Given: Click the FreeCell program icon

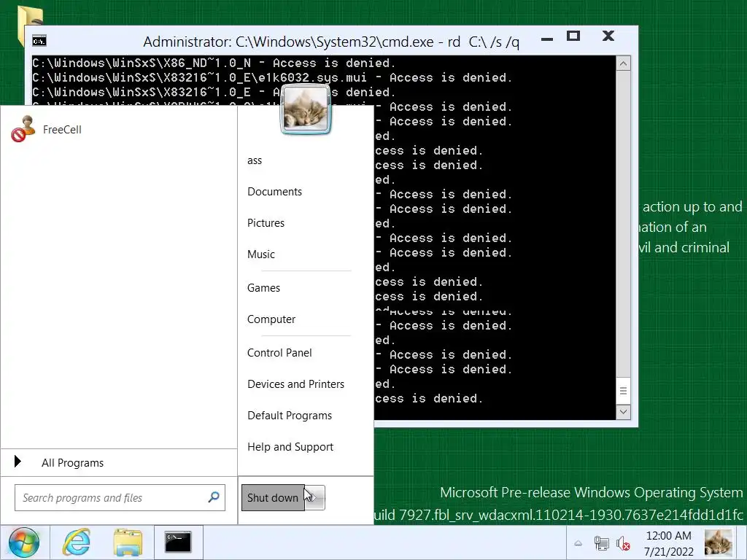Looking at the screenshot, I should point(23,129).
